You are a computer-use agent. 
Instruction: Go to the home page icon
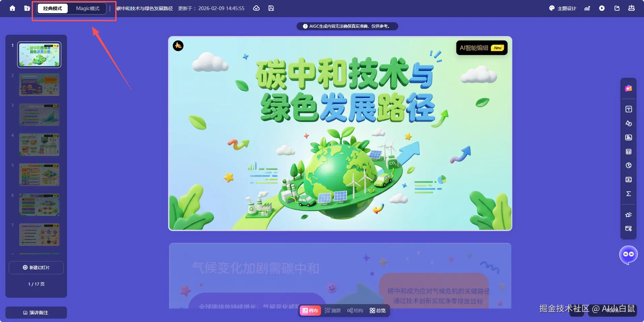pyautogui.click(x=12, y=8)
